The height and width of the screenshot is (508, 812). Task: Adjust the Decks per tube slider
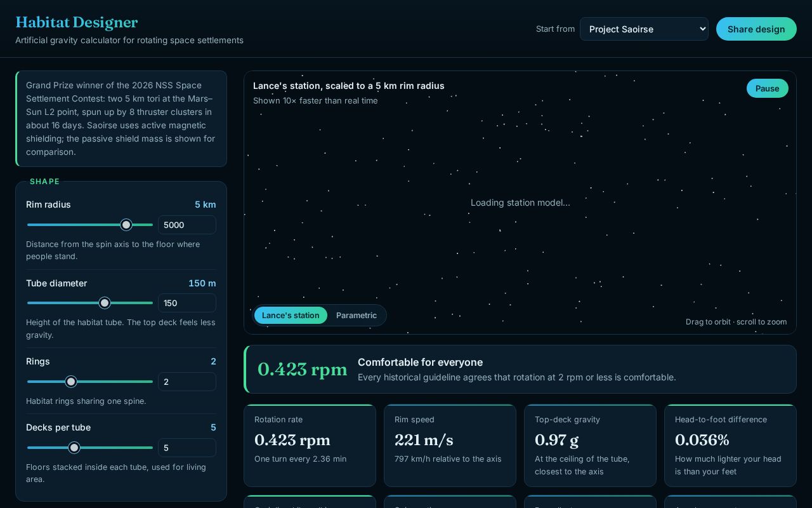pos(90,448)
